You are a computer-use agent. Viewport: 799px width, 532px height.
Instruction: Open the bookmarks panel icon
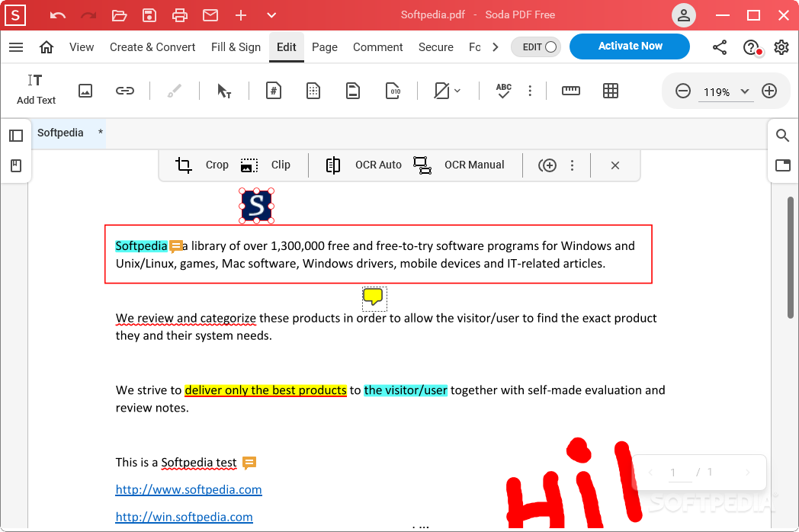pos(16,165)
